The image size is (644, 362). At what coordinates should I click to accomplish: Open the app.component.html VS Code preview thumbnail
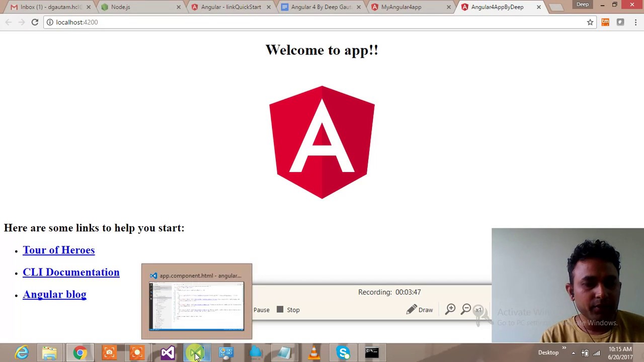click(x=197, y=306)
